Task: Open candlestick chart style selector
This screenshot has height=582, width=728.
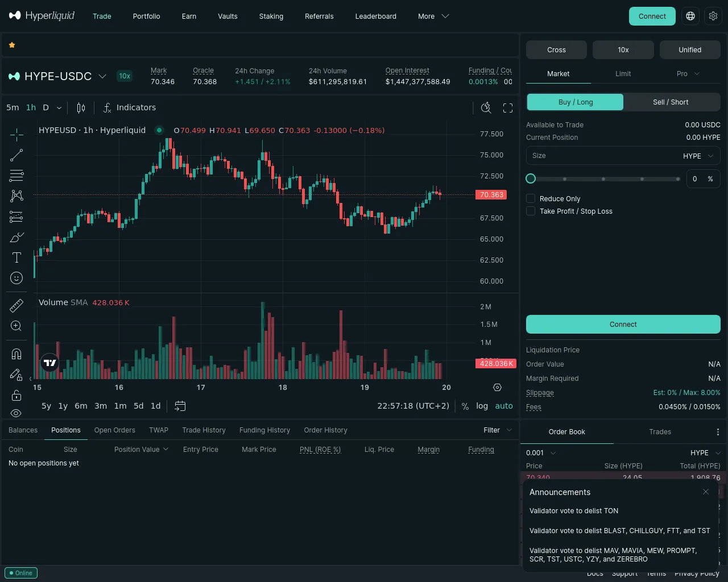Action: coord(81,107)
